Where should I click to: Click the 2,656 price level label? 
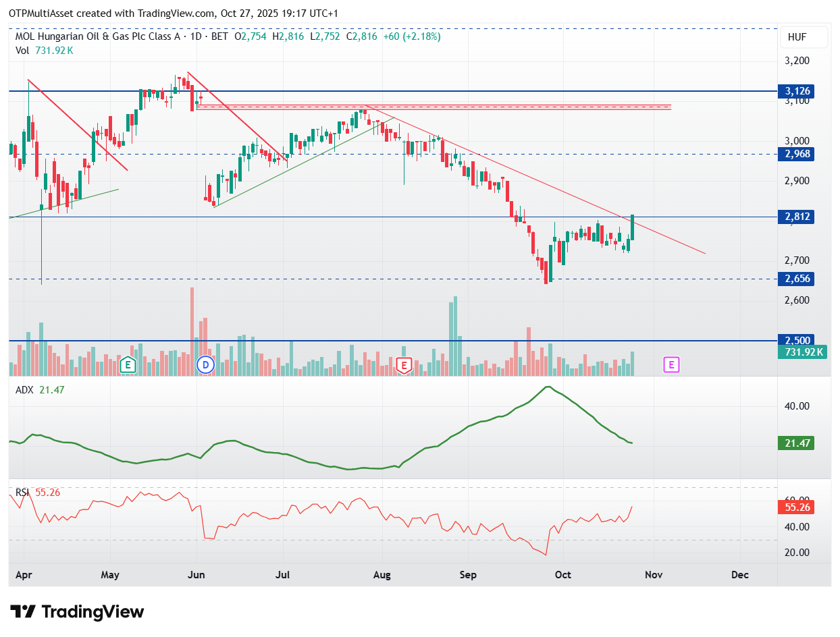pos(797,279)
